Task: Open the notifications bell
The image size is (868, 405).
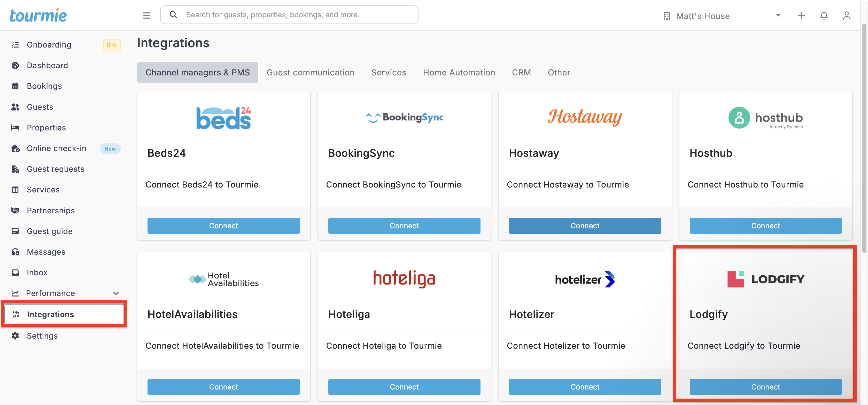Action: pyautogui.click(x=824, y=15)
